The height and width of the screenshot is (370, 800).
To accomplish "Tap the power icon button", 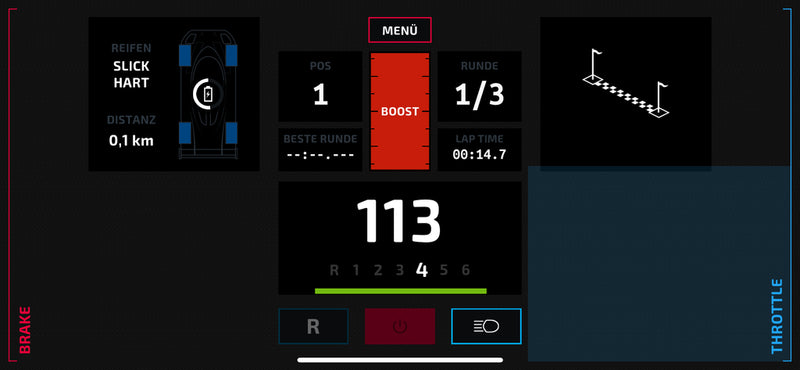I will 400,326.
